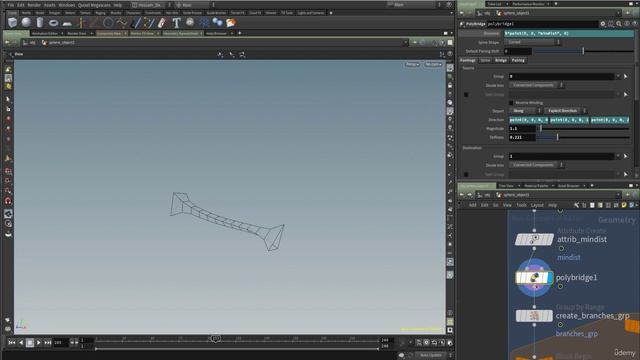Click the Stop playback button

pos(30,343)
